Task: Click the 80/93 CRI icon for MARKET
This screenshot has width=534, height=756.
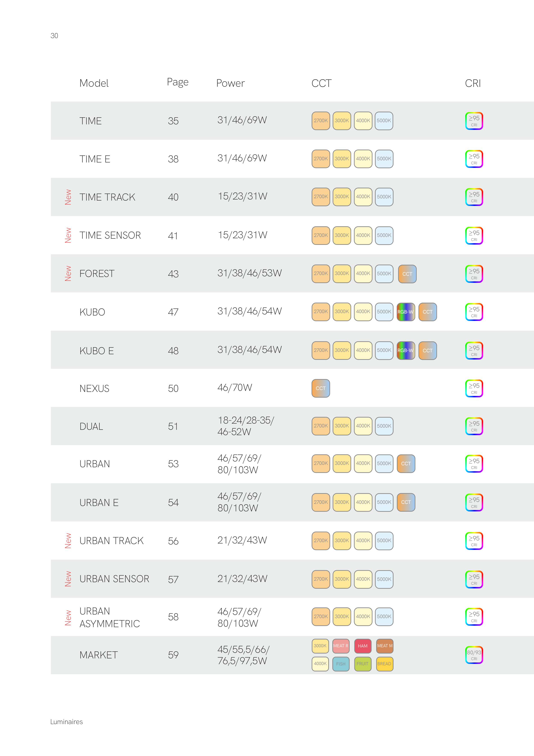Action: coord(474,655)
